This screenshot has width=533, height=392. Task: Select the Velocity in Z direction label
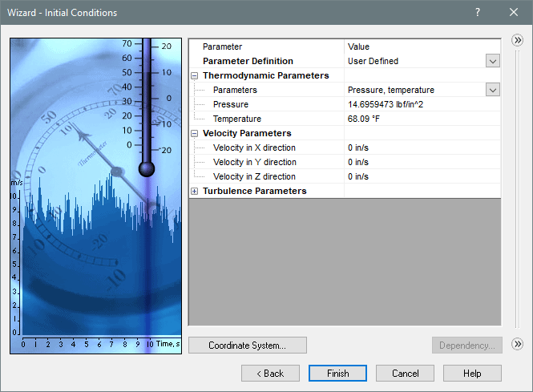coord(254,176)
